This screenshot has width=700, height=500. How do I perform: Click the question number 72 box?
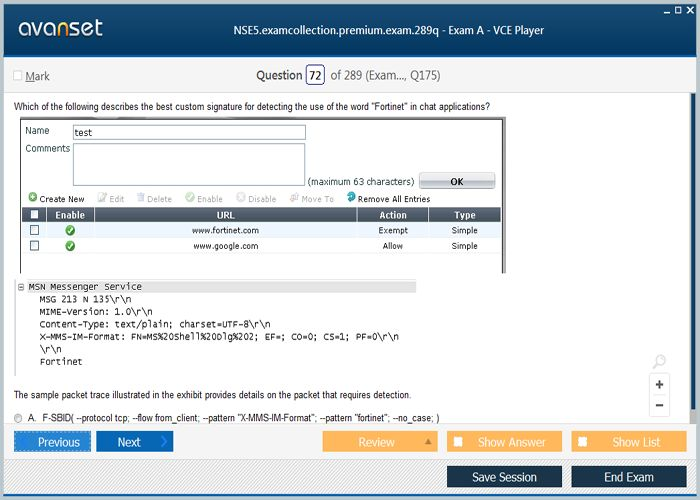pyautogui.click(x=315, y=75)
